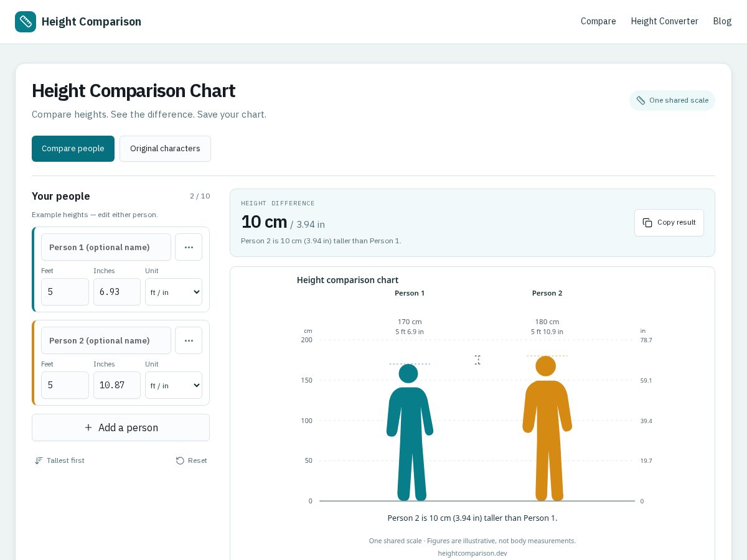The image size is (747, 560).
Task: Click the 5 ft 6.9 in chart label
Action: pos(410,332)
